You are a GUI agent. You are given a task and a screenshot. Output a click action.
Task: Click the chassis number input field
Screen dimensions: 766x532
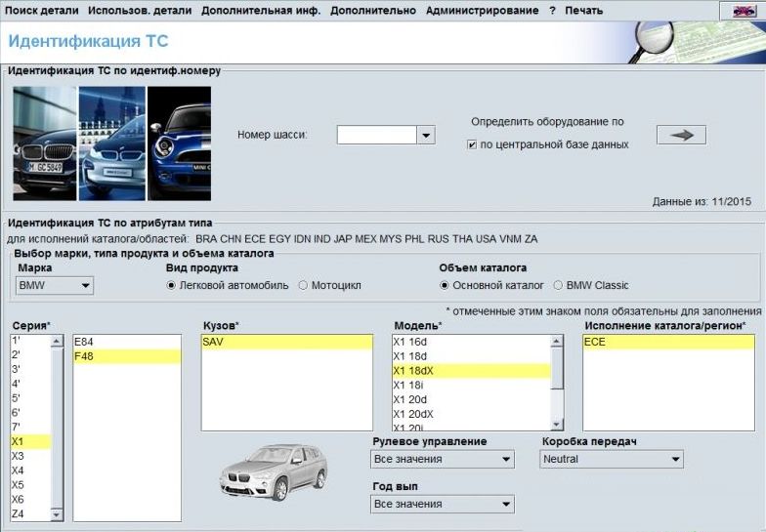(377, 135)
